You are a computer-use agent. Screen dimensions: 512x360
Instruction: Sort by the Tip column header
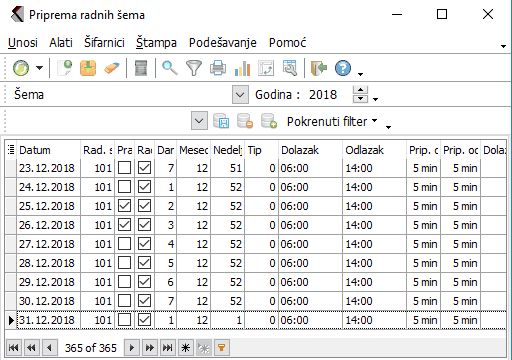click(262, 150)
